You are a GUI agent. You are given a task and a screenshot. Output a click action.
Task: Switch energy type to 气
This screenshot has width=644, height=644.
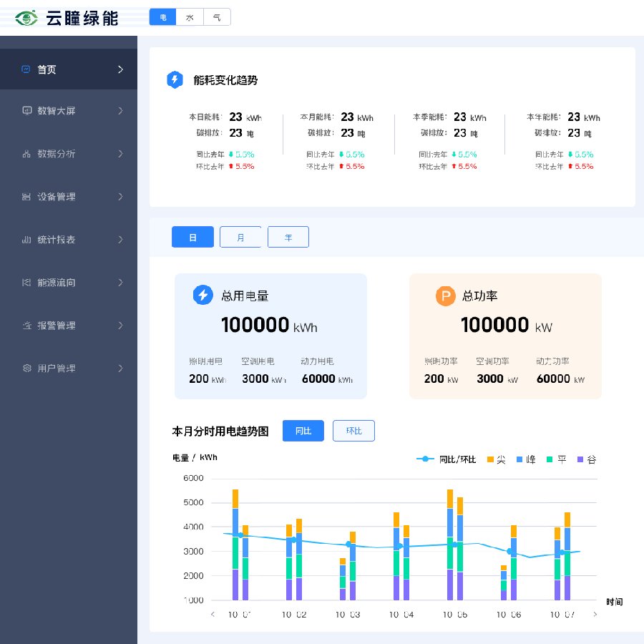pyautogui.click(x=217, y=17)
